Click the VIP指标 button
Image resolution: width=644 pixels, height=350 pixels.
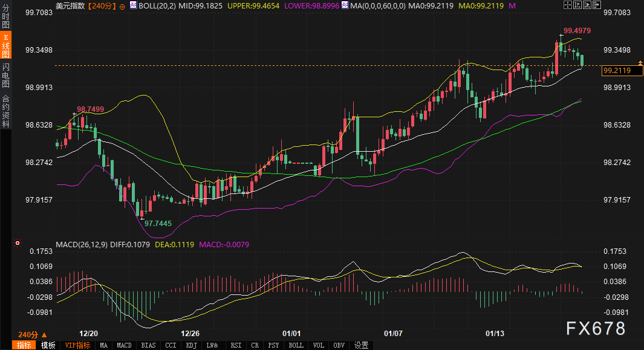pyautogui.click(x=77, y=345)
